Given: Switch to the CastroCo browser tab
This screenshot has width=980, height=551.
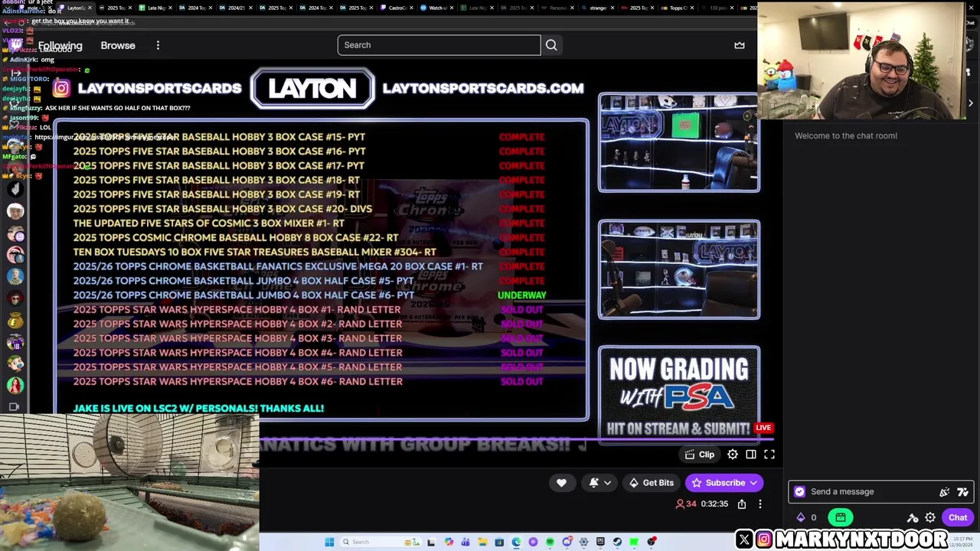Looking at the screenshot, I should pyautogui.click(x=397, y=8).
